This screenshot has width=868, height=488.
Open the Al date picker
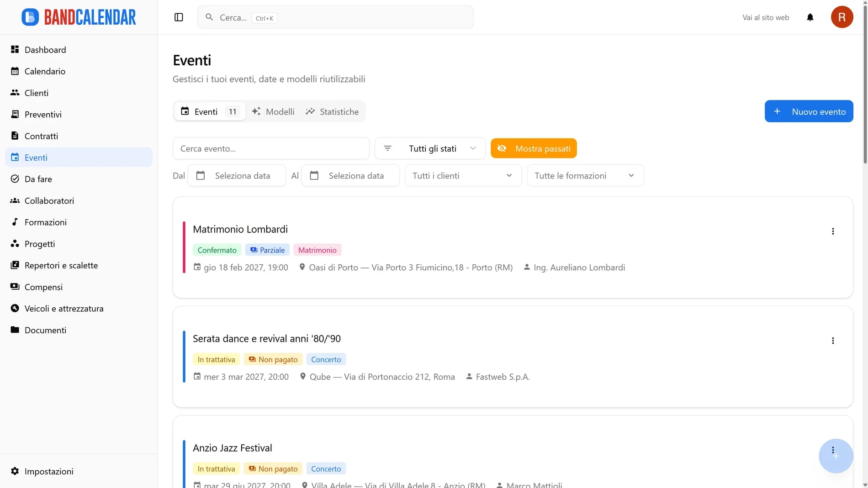coord(350,176)
